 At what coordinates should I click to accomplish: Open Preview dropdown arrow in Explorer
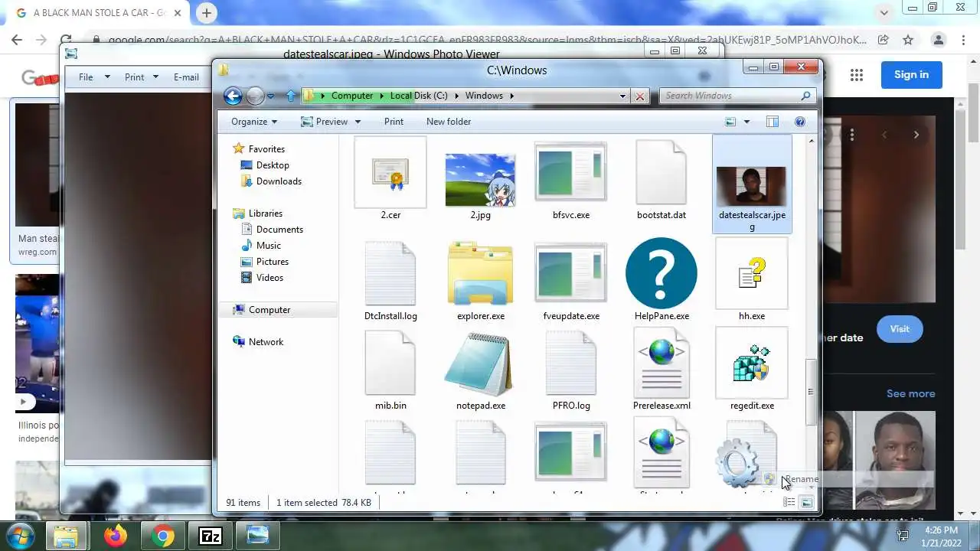tap(358, 122)
